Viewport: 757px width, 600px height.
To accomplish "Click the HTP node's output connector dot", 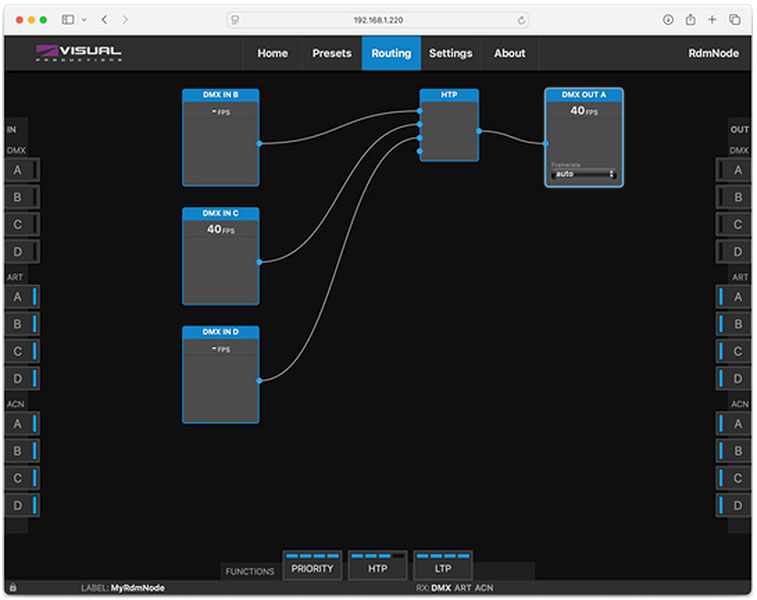I will (479, 131).
